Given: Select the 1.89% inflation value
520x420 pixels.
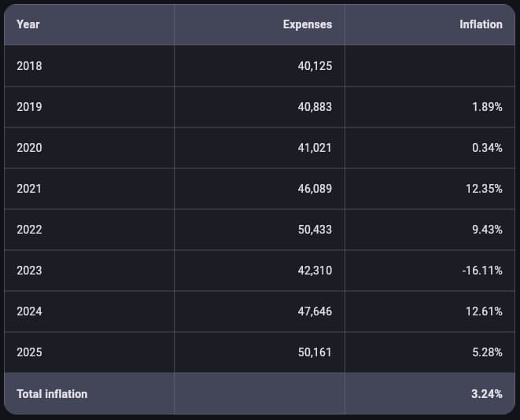Looking at the screenshot, I should pyautogui.click(x=487, y=107).
